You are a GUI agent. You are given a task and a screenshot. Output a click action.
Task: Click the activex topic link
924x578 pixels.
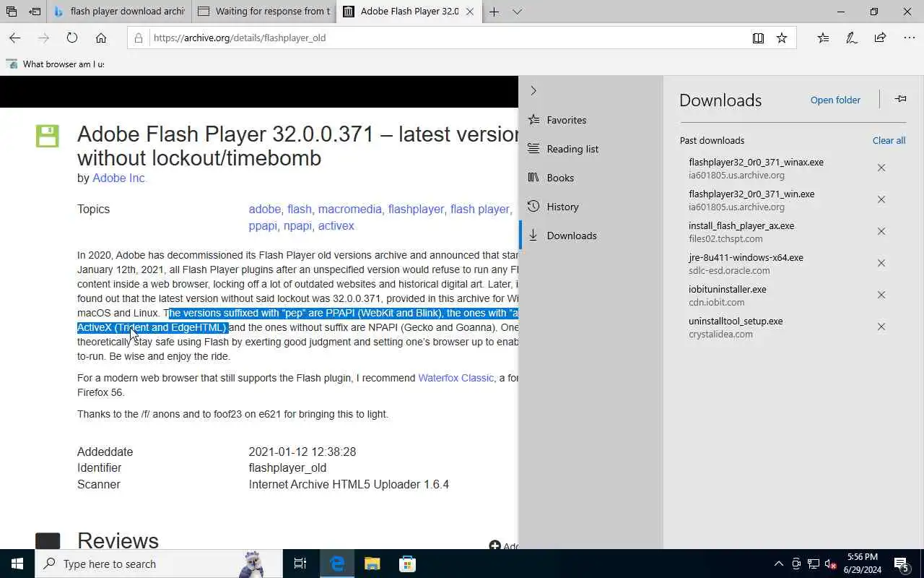[336, 225]
